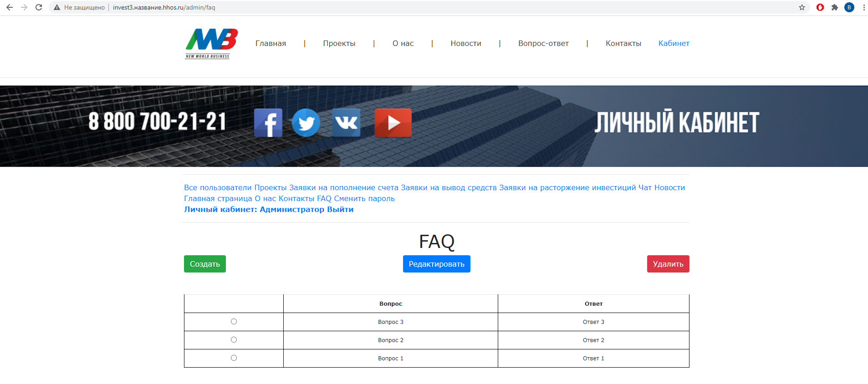Click the Ответ column header

point(593,303)
